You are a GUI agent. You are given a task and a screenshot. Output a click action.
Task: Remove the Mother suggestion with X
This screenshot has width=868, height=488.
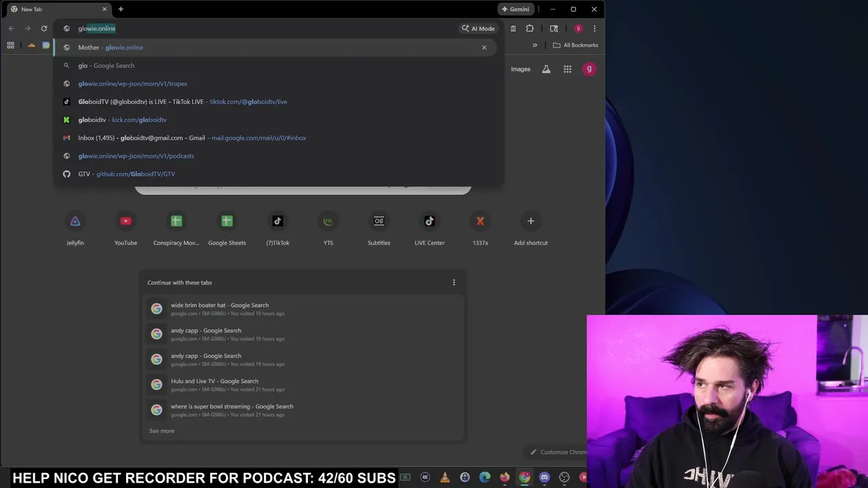pyautogui.click(x=484, y=47)
